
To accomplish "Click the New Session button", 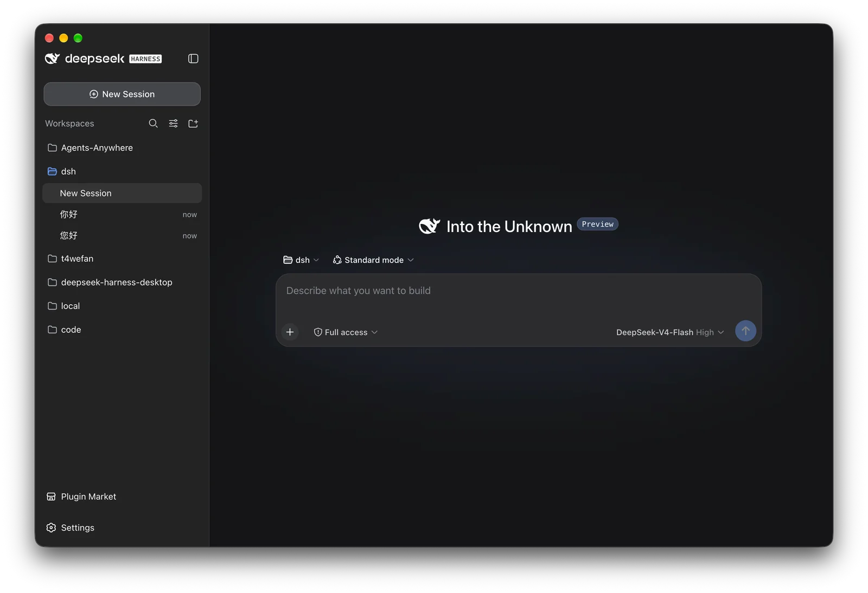I will pyautogui.click(x=122, y=94).
